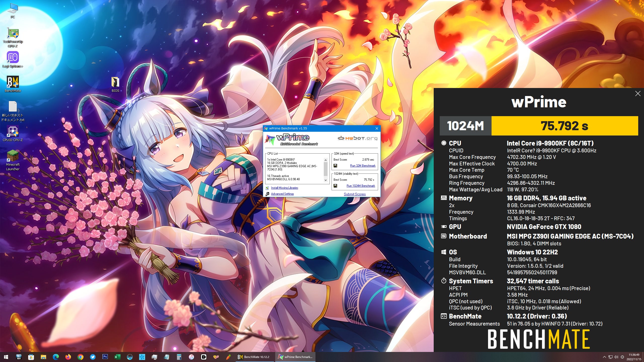Open the system monitor icon in taskbar
Image resolution: width=644 pixels, height=362 pixels.
tap(154, 357)
